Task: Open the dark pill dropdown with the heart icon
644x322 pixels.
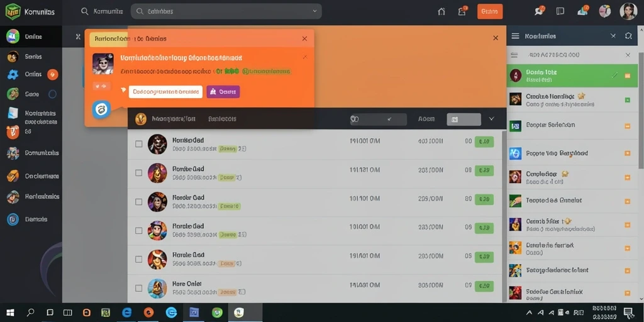Action: [378, 119]
